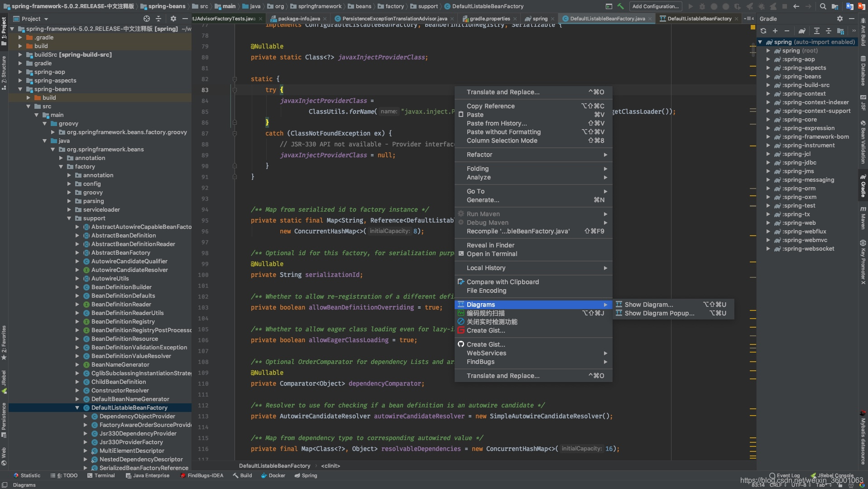Open the 6: TODO tool window
This screenshot has height=489, width=868.
(x=64, y=475)
